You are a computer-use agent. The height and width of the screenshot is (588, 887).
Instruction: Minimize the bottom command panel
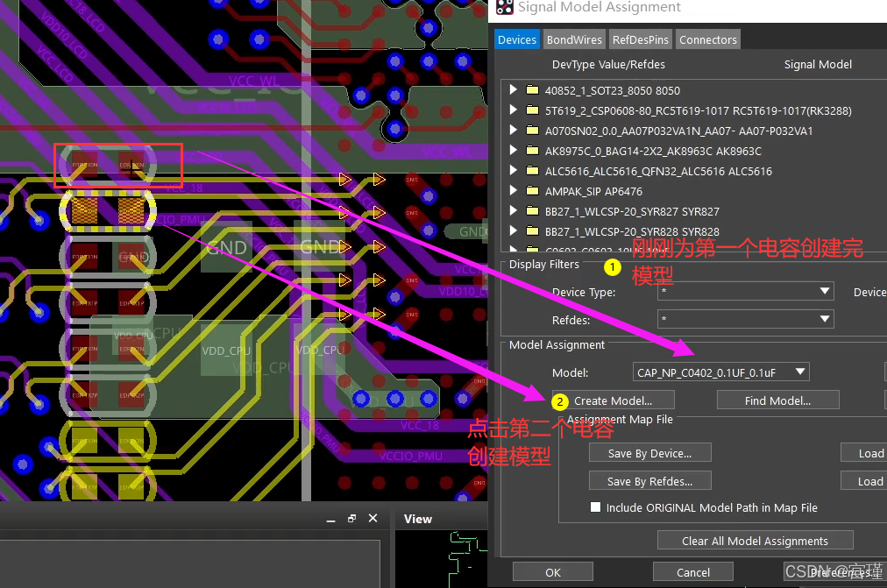[331, 519]
